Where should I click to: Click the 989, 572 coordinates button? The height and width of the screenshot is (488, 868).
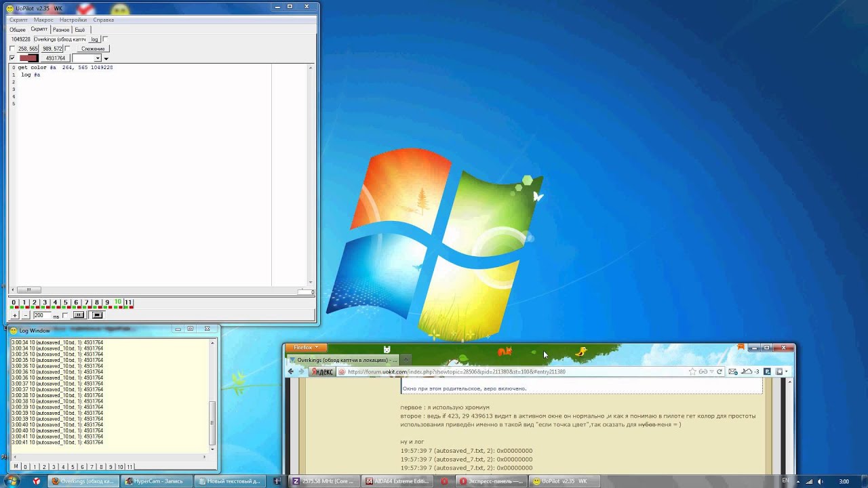click(52, 49)
